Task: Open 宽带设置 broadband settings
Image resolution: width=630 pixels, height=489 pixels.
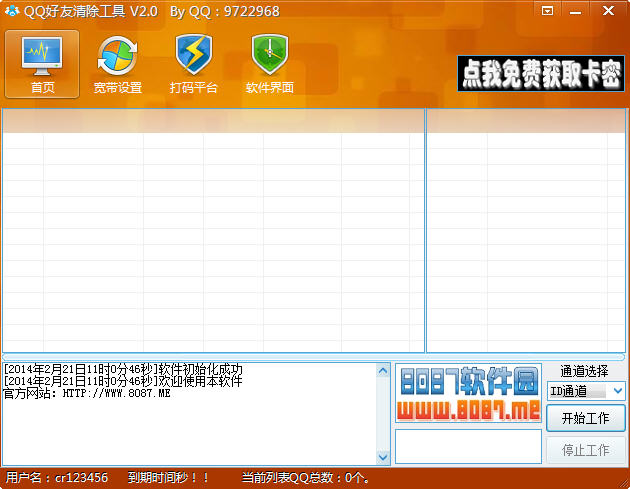Action: pos(118,64)
